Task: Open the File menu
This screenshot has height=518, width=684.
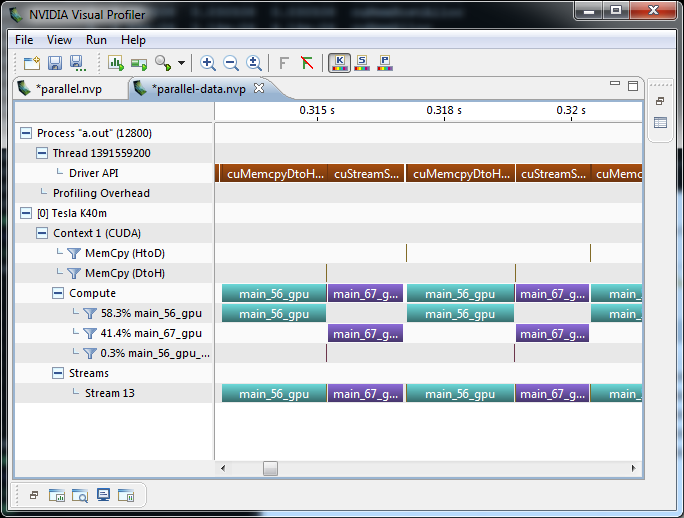Action: click(24, 40)
